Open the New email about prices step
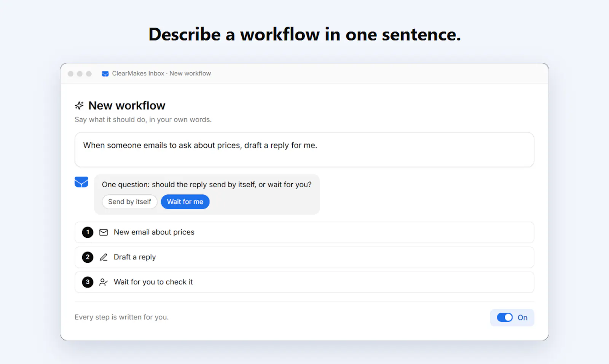Screen dimensions: 609x364 pyautogui.click(x=304, y=232)
